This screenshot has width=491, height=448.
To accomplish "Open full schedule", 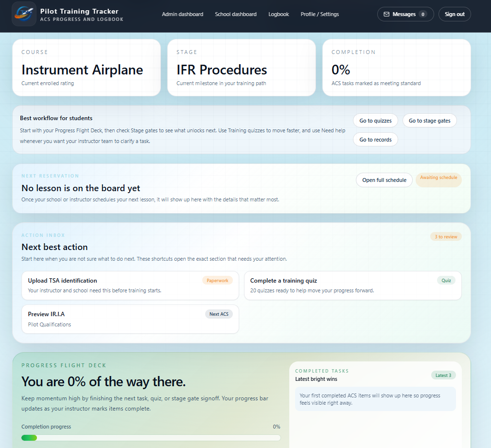I will coord(384,180).
